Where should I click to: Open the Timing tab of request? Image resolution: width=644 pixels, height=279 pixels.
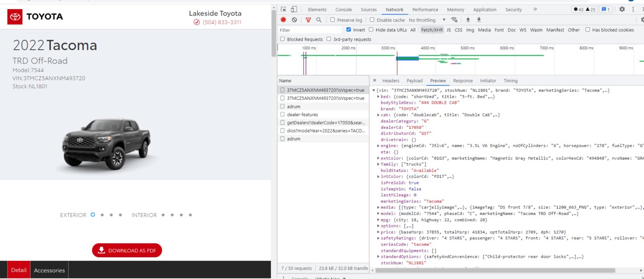(x=511, y=81)
